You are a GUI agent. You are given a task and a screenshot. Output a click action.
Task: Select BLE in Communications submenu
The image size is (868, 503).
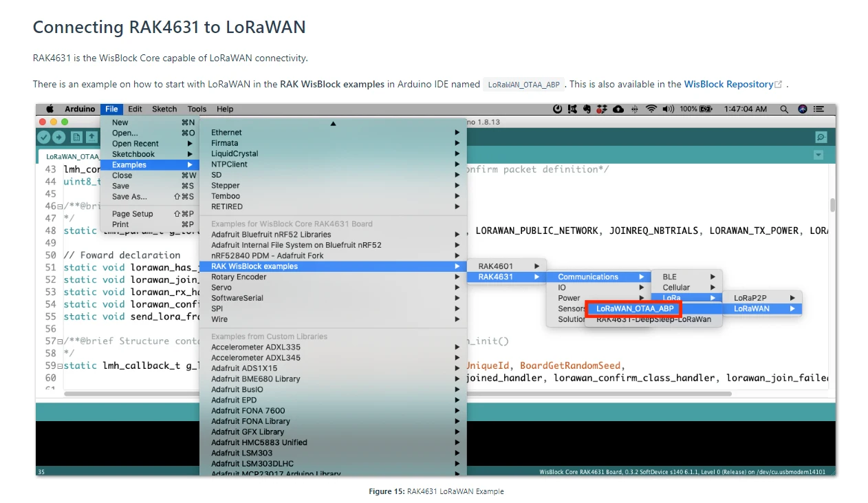point(686,277)
